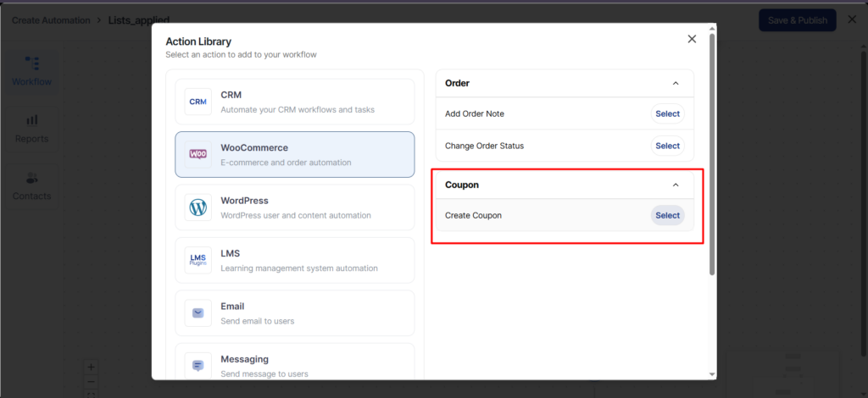The width and height of the screenshot is (868, 398).
Task: Click the Action Library vertical scrollbar
Action: click(x=712, y=152)
